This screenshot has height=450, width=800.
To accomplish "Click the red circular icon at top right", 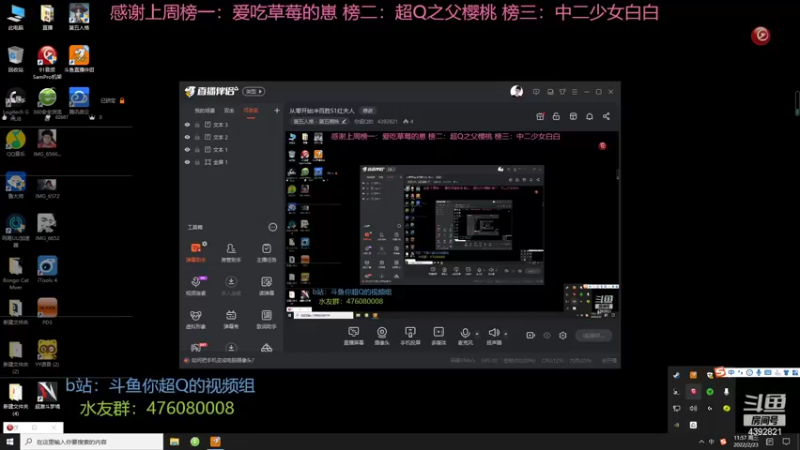I will [760, 35].
